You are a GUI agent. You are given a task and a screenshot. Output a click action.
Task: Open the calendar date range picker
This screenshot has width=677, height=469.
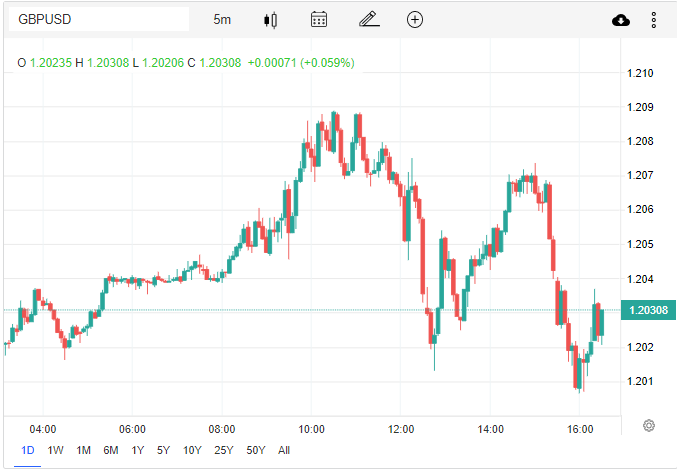coord(319,20)
